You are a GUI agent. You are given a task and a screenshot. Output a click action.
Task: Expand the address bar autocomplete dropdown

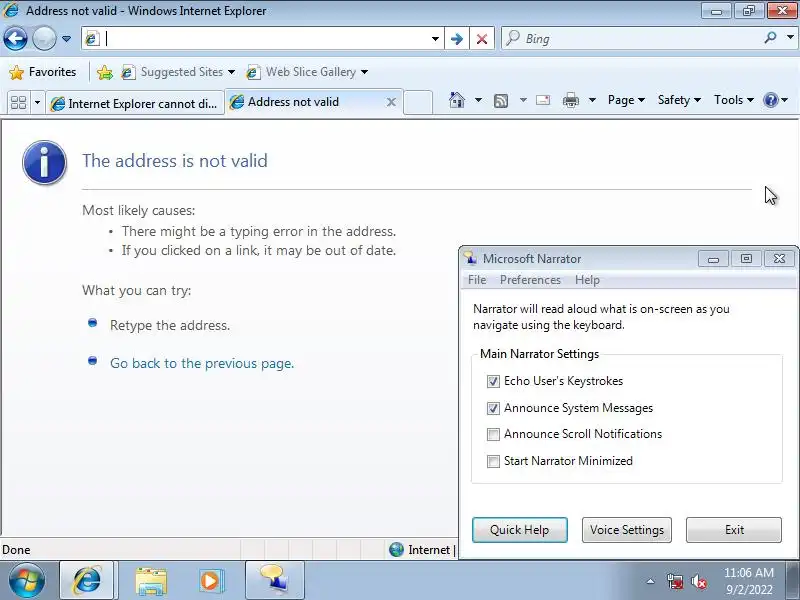[435, 39]
